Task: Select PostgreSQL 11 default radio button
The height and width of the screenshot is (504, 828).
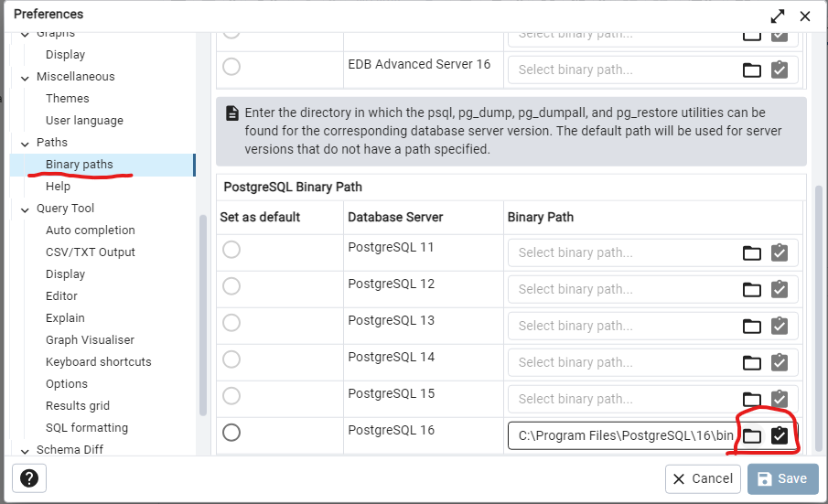Action: (231, 249)
